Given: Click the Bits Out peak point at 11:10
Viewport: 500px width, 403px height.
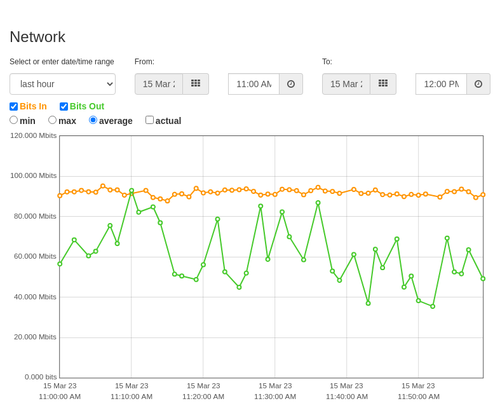Looking at the screenshot, I should click(x=131, y=191).
